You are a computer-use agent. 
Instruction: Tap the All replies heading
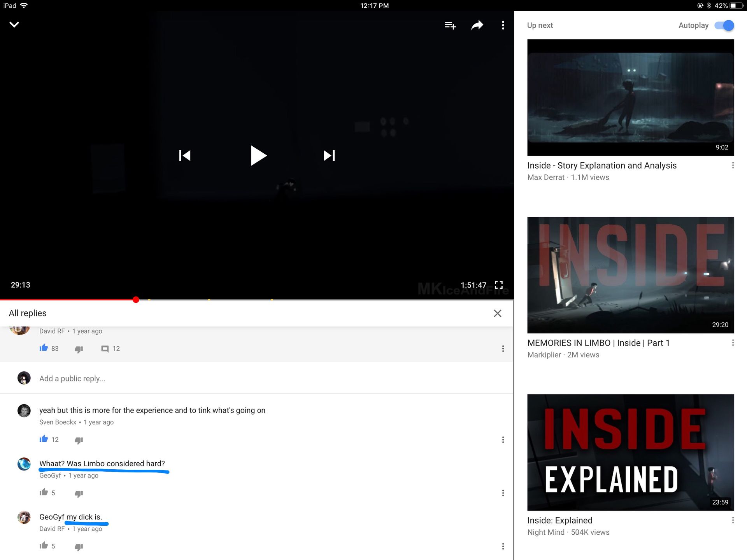[x=28, y=313]
